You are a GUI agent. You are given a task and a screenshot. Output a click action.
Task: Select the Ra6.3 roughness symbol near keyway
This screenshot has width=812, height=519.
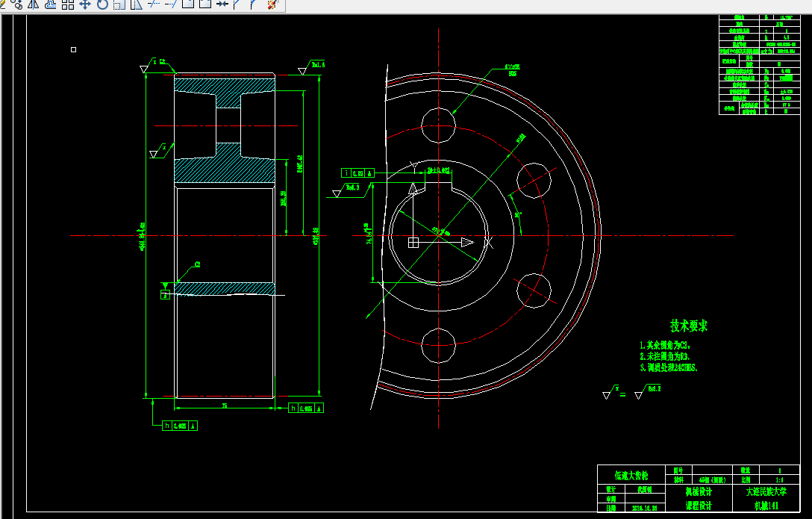point(346,190)
